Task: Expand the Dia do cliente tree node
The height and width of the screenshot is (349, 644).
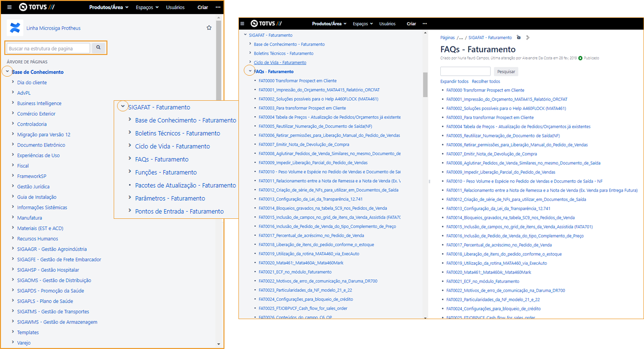Action: click(x=13, y=82)
